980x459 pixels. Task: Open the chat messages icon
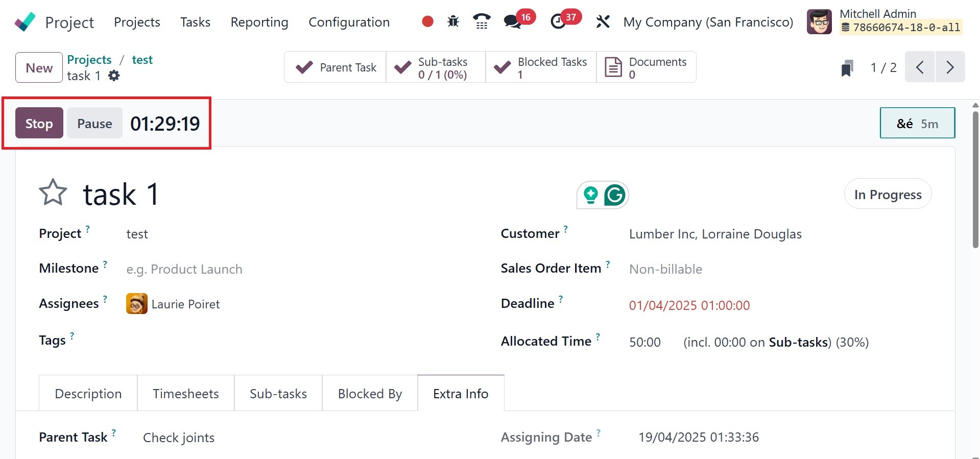(x=512, y=21)
